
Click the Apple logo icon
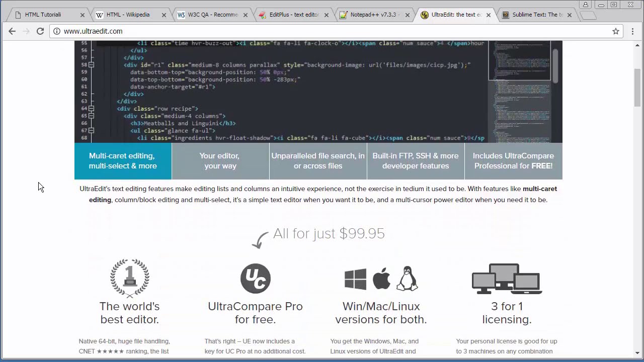(x=381, y=278)
